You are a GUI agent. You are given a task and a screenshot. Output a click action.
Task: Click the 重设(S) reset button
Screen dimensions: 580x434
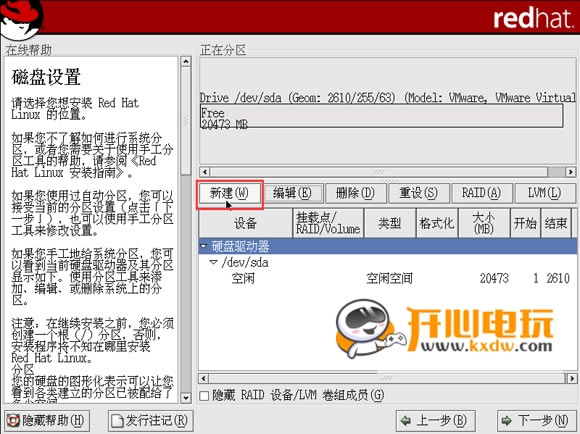point(419,193)
